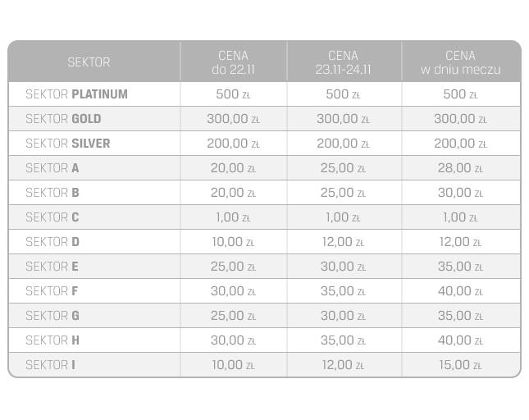Click the SEKTOR F label
This screenshot has height=420, width=529.
coord(52,291)
